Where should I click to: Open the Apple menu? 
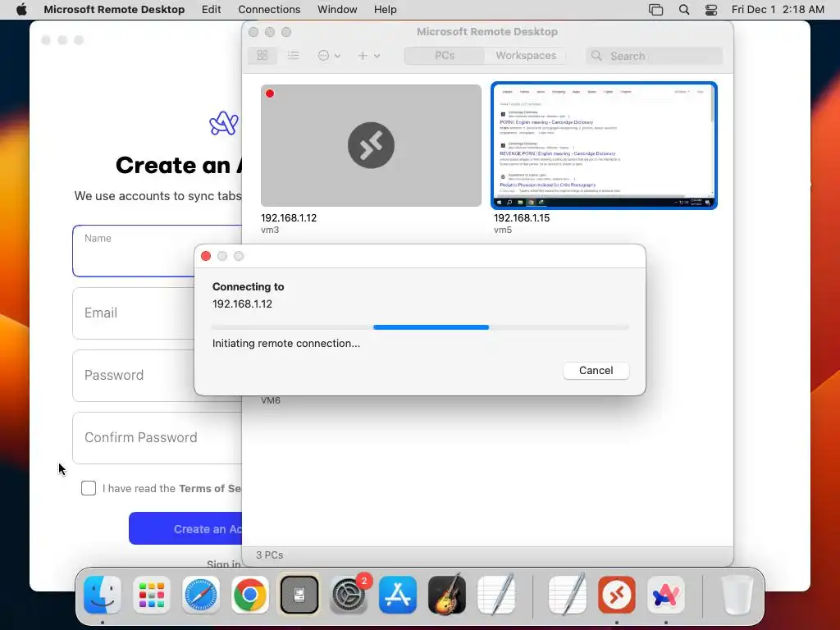click(x=21, y=9)
